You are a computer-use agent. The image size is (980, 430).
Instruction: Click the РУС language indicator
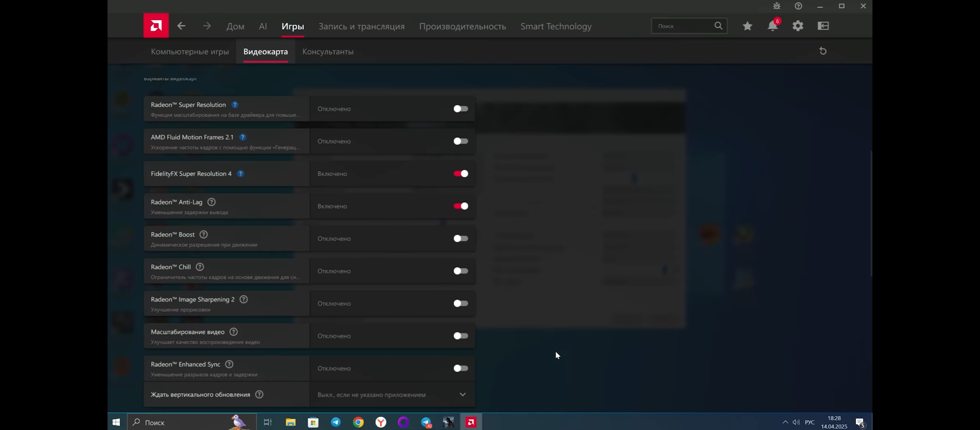coord(809,422)
